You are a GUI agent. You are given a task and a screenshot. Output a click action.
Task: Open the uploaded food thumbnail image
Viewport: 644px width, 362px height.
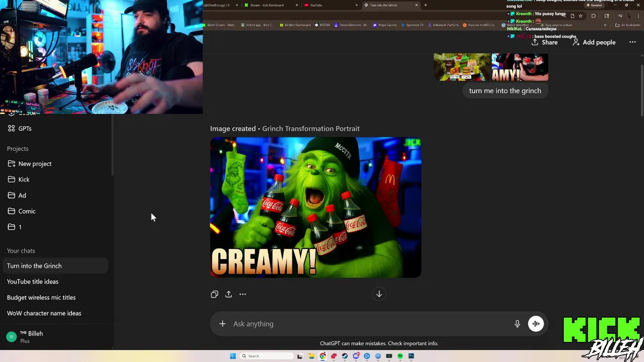[462, 67]
